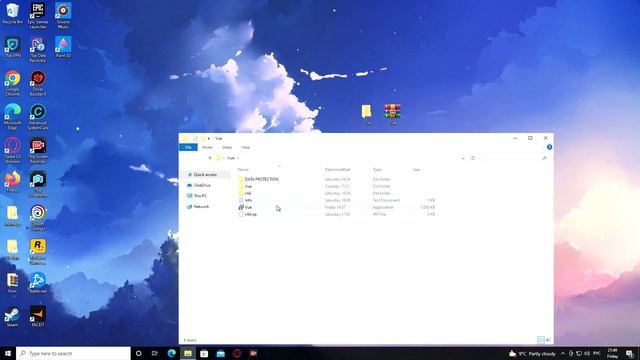This screenshot has height=360, width=640.
Task: Select the iTop Screen Recorder desktop icon
Action: 38,150
